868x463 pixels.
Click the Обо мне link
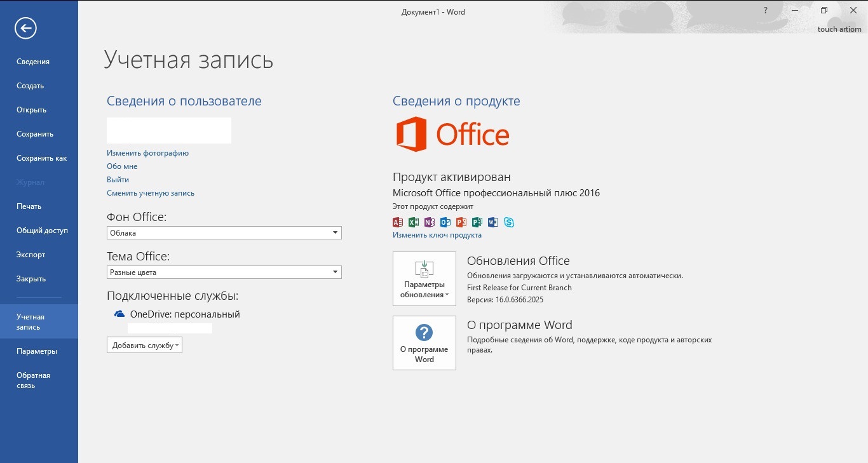pos(122,166)
